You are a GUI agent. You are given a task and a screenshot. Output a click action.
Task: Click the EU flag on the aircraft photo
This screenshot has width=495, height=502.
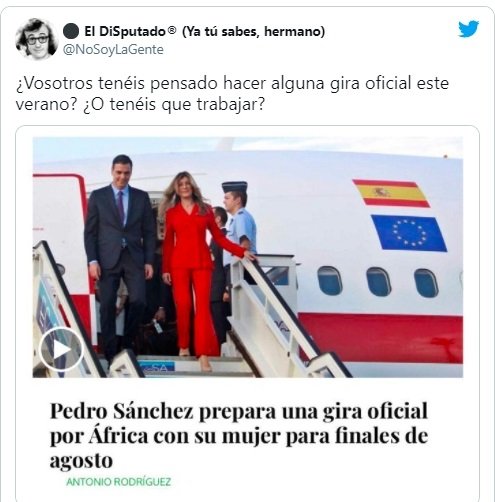409,233
